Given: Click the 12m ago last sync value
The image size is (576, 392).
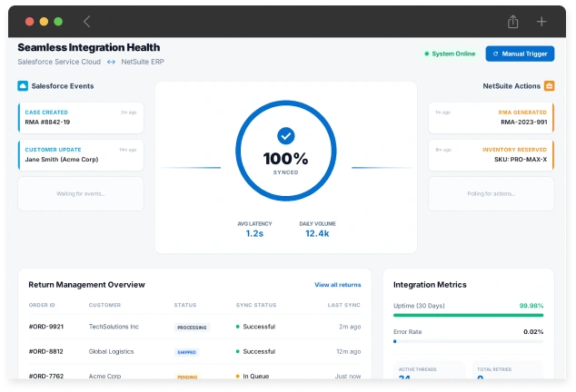Looking at the screenshot, I should [349, 352].
